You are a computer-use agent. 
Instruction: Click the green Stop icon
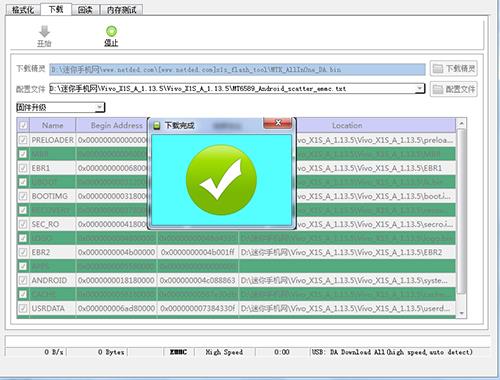pyautogui.click(x=111, y=31)
